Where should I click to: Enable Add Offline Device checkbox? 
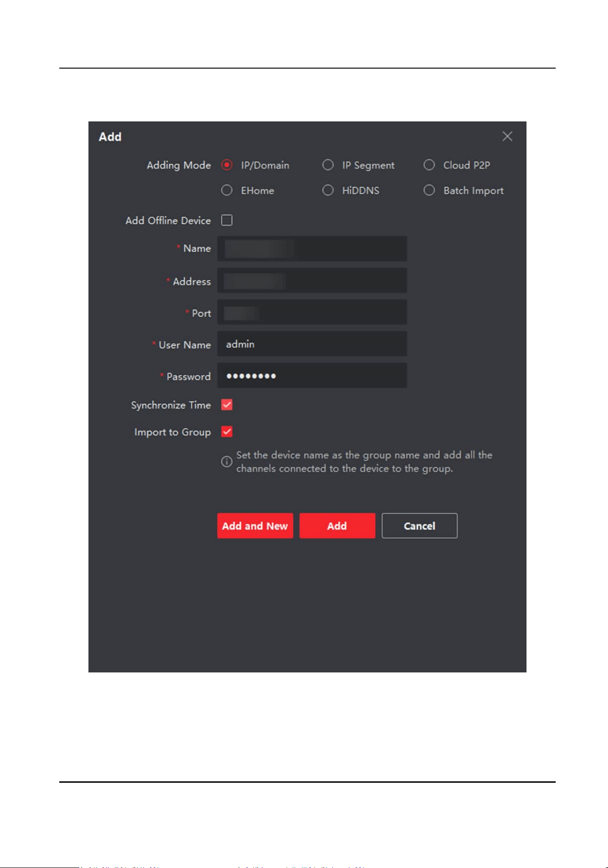click(x=227, y=220)
